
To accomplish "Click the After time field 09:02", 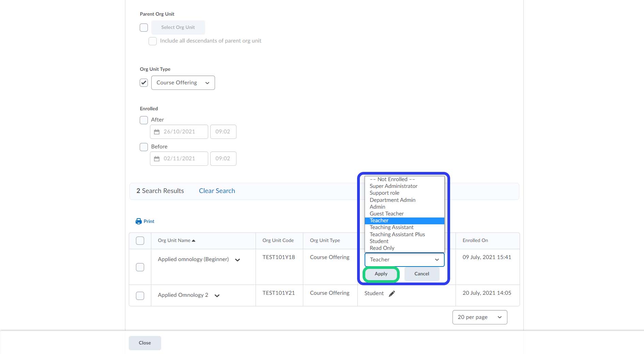I will coord(223,132).
